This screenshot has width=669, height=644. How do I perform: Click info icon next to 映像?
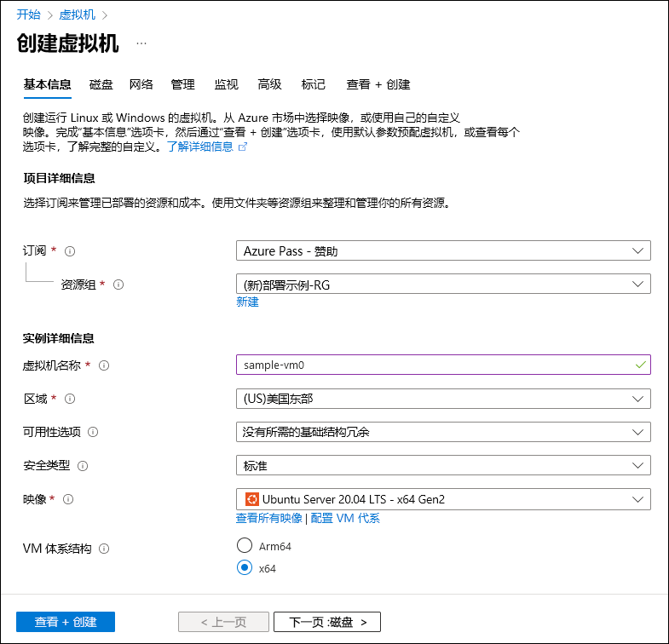(x=68, y=499)
